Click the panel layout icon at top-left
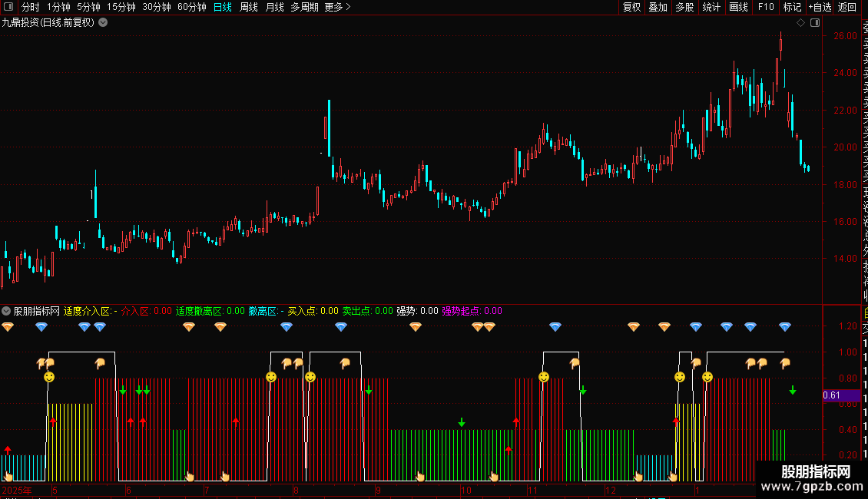868x499 pixels. [x=8, y=7]
